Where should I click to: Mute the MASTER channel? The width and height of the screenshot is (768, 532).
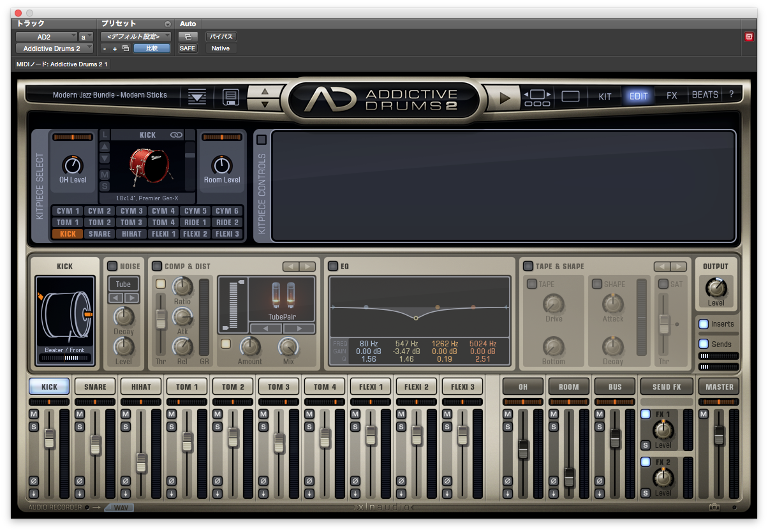(704, 415)
